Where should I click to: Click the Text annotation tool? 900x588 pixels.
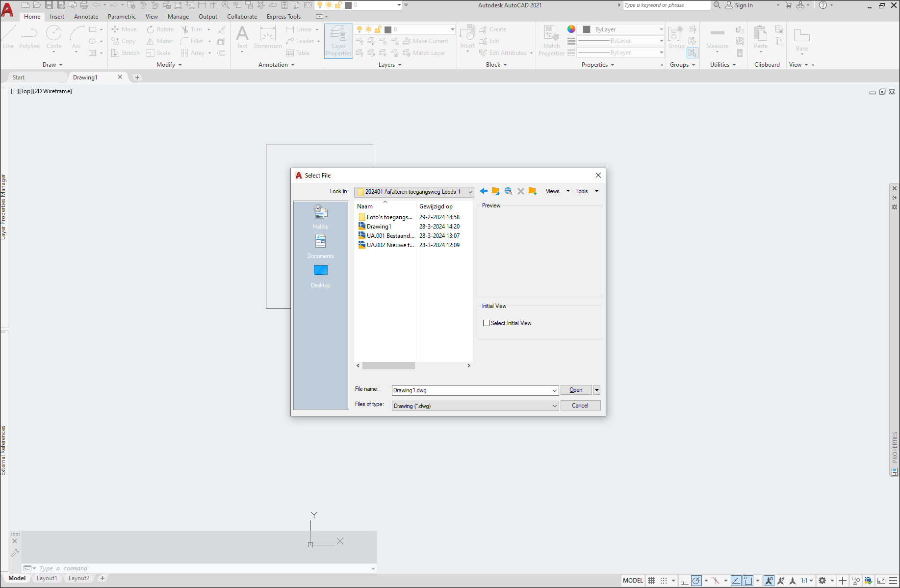(x=242, y=38)
